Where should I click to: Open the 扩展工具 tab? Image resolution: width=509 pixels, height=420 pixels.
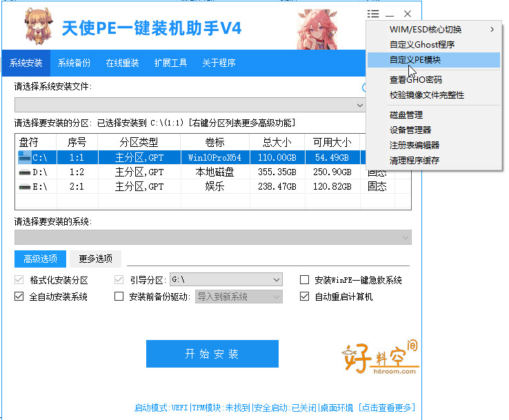coord(170,63)
